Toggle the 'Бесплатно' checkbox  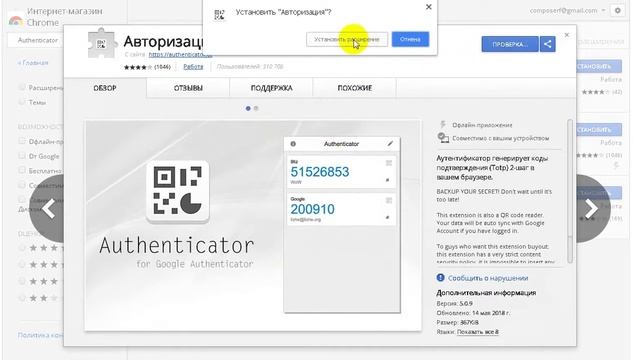pos(22,170)
